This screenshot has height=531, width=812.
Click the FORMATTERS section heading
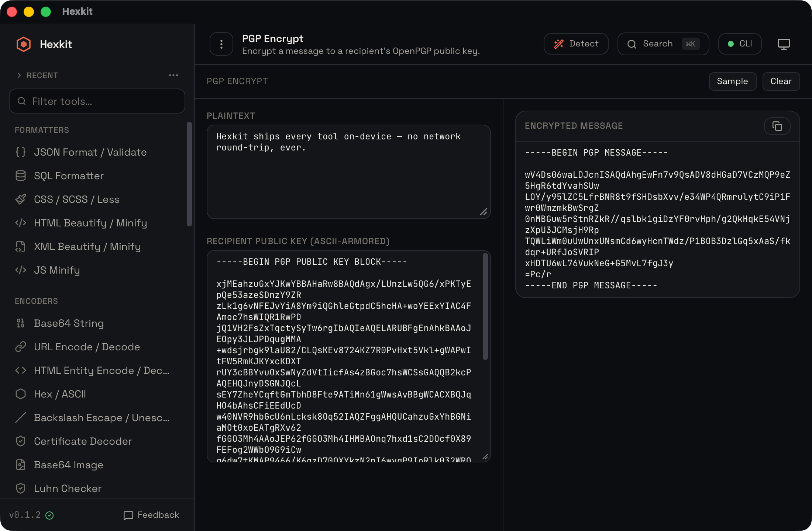42,130
